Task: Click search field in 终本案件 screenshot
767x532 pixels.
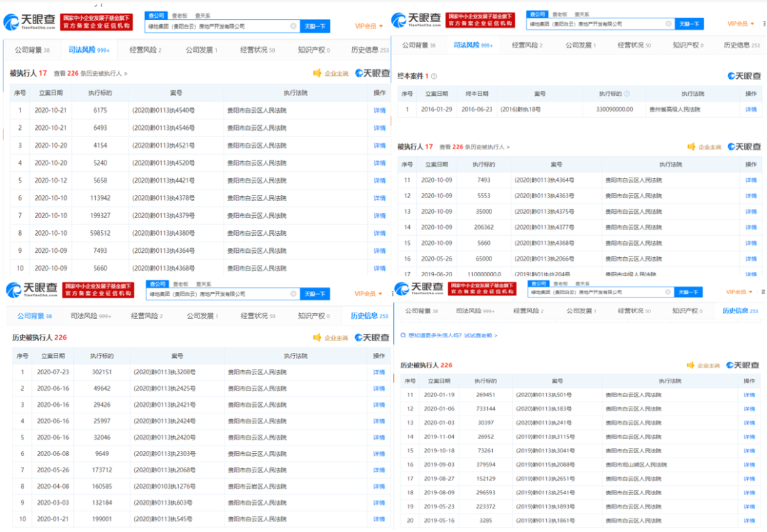Action: (x=600, y=23)
